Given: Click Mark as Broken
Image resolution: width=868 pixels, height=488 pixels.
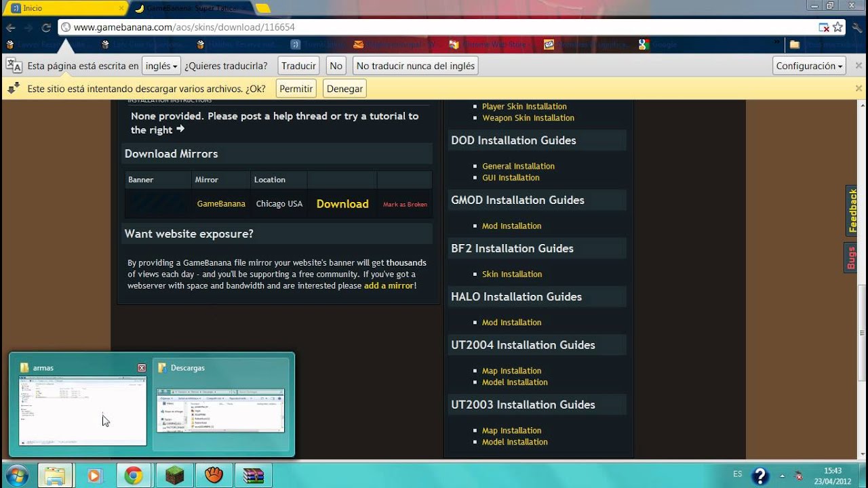Looking at the screenshot, I should click(x=405, y=204).
